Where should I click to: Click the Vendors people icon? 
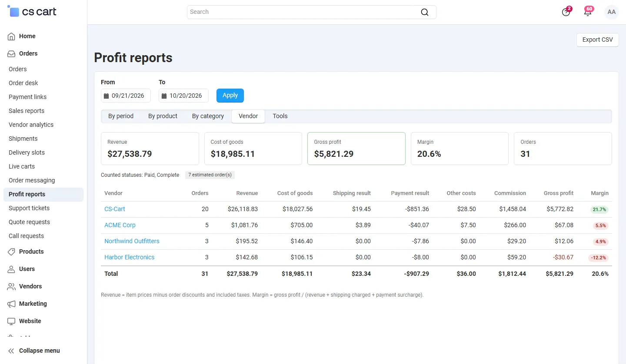click(x=11, y=287)
